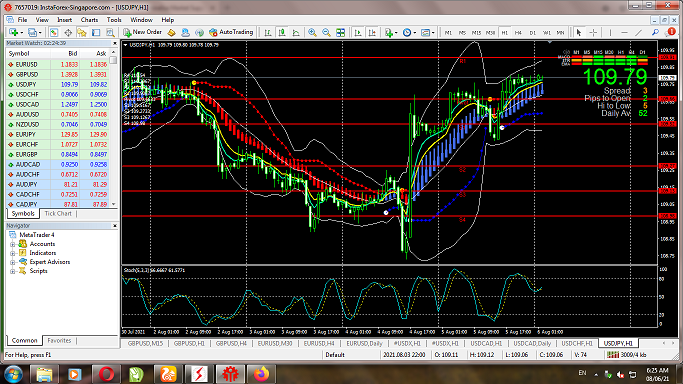
Task: Switch the timeframe to D1
Action: 533,33
